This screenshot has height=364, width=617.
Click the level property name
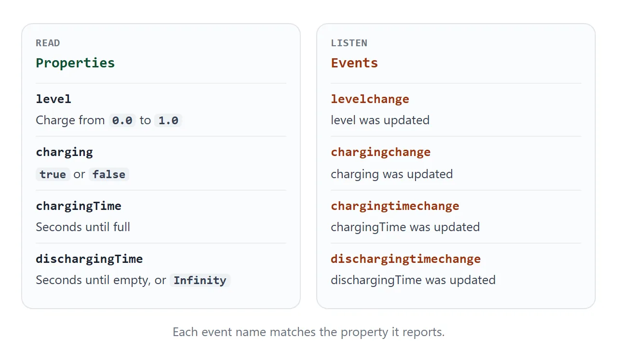tap(54, 99)
